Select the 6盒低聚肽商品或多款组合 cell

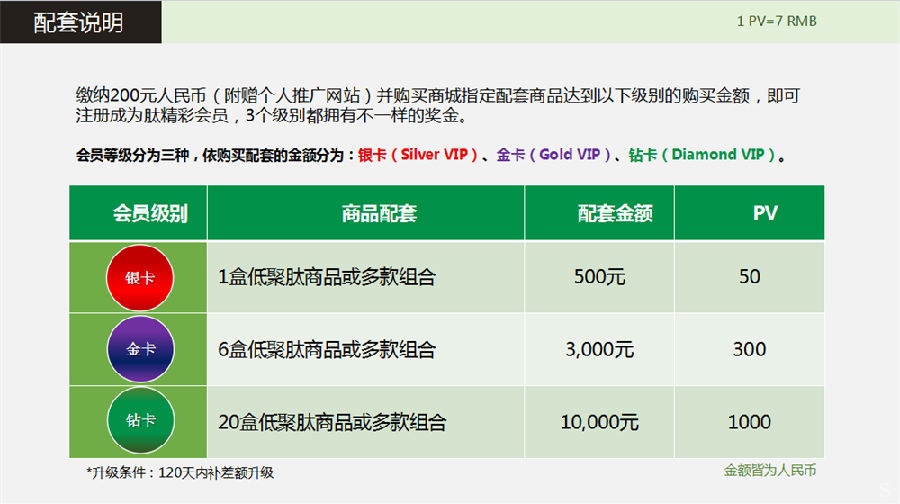327,349
